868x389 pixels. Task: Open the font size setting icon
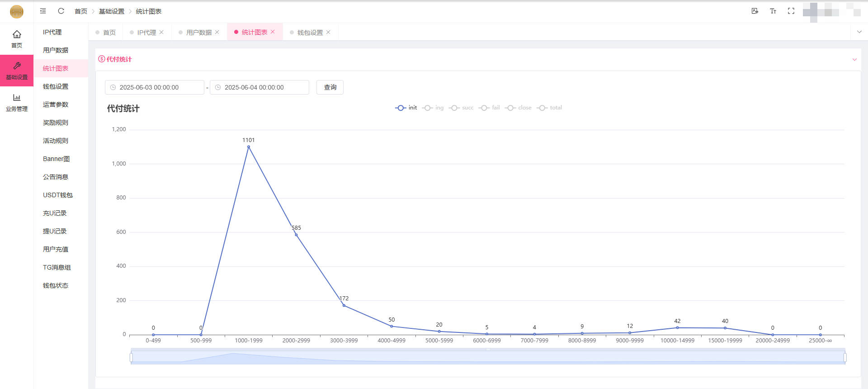tap(773, 11)
